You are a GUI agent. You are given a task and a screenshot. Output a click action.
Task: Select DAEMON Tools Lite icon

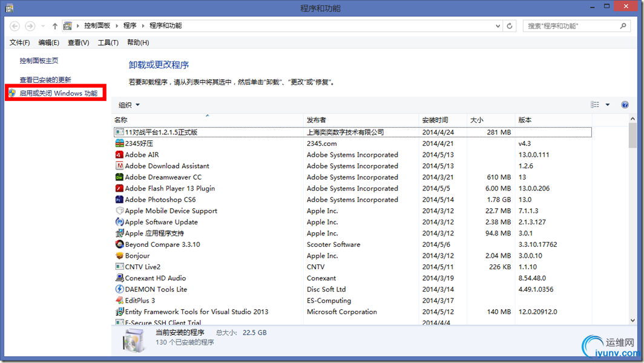tap(119, 290)
